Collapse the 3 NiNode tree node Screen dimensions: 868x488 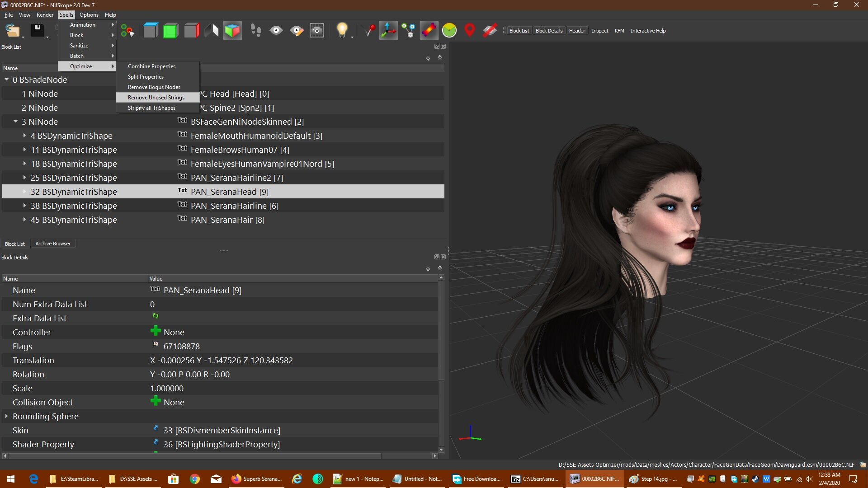click(x=16, y=122)
